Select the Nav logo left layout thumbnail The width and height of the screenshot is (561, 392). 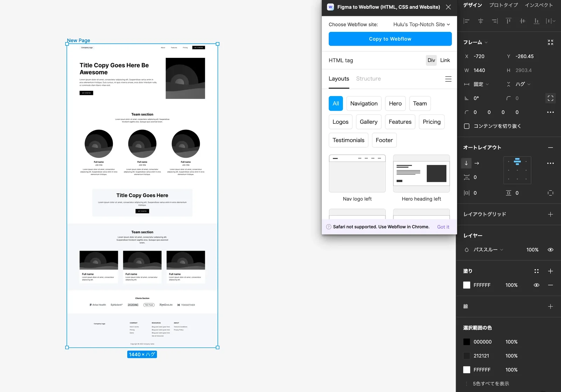pos(357,174)
